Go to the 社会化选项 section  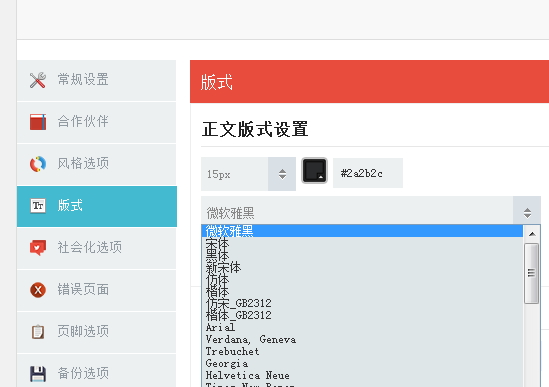click(97, 248)
